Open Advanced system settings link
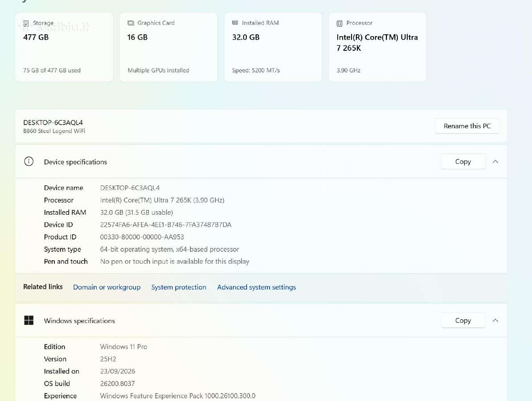 point(257,287)
